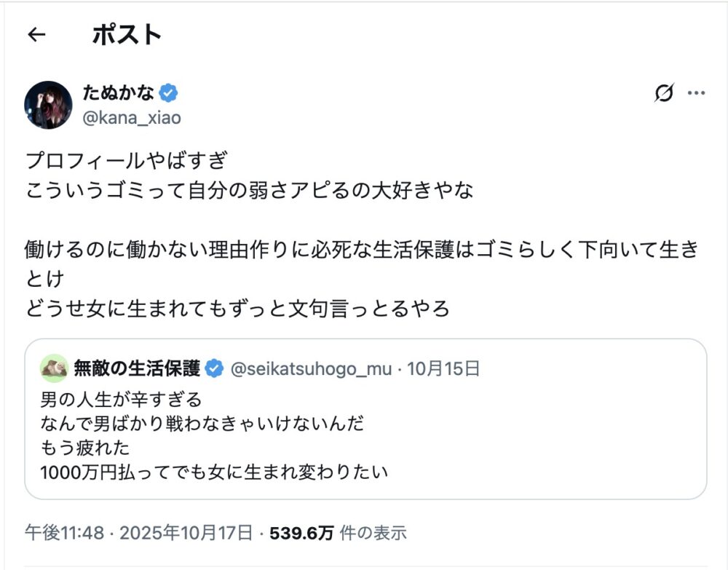Image resolution: width=728 pixels, height=570 pixels.
Task: Click the 2025年10月17日 post date
Action: click(186, 533)
